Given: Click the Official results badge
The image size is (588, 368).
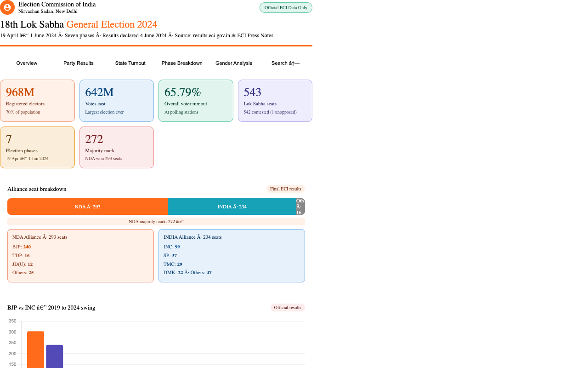Looking at the screenshot, I should pyautogui.click(x=288, y=308).
